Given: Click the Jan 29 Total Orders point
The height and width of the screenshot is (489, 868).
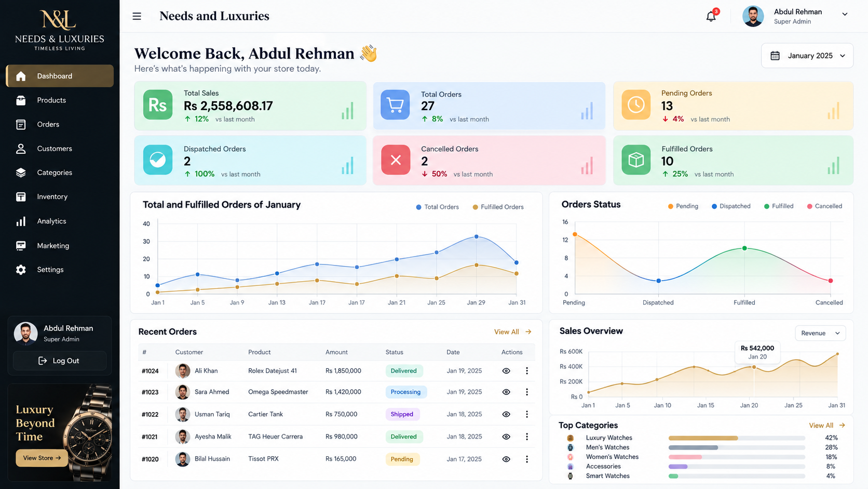Looking at the screenshot, I should coord(477,236).
